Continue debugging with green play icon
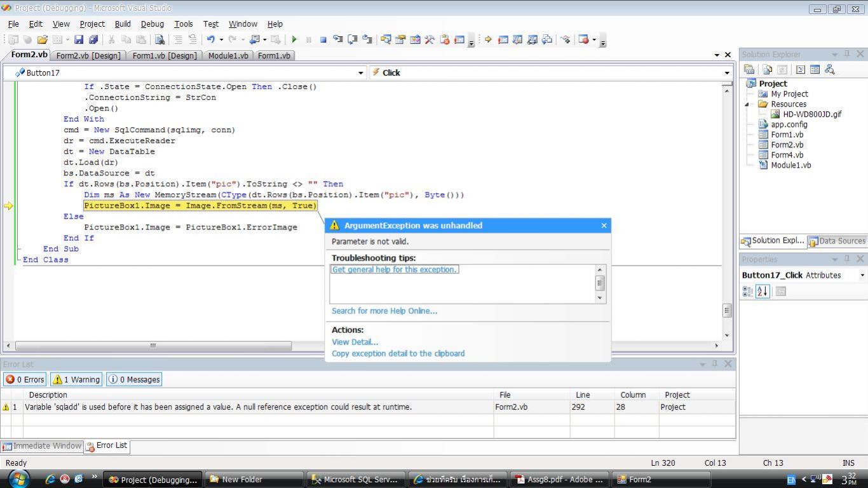The width and height of the screenshot is (868, 488). [x=294, y=39]
